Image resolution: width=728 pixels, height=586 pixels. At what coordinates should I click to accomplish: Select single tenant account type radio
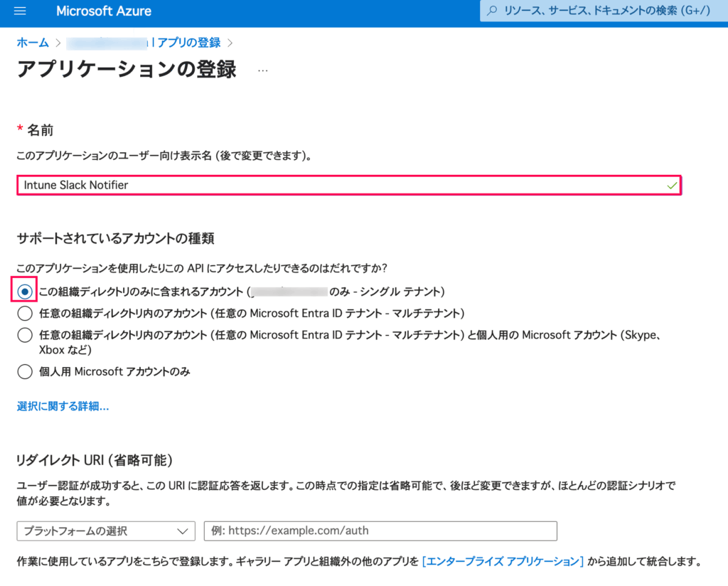click(x=25, y=292)
